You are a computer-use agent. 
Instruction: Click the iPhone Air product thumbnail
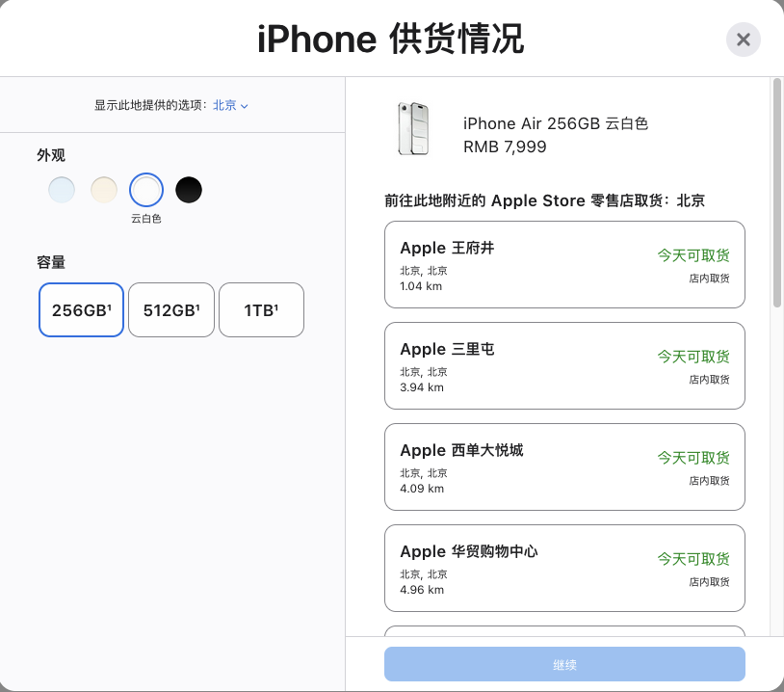413,129
